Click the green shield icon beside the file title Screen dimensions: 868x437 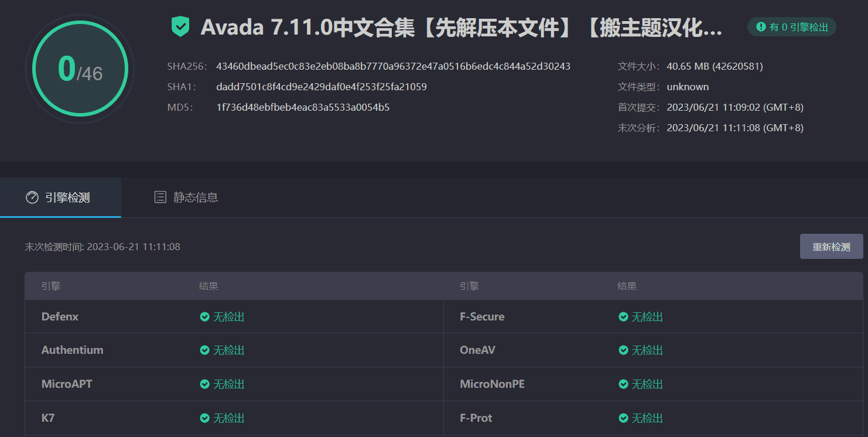pos(180,27)
